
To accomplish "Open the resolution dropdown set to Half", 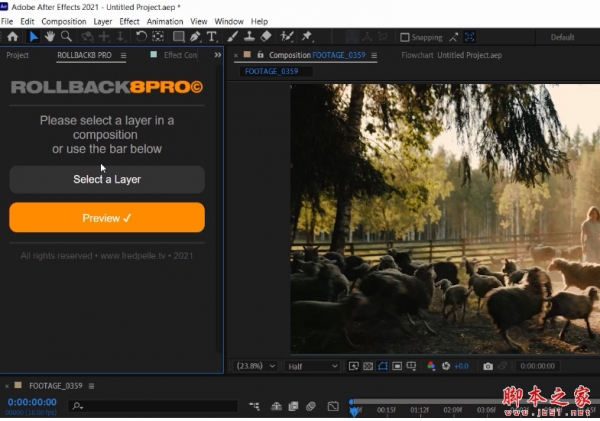I will point(313,366).
